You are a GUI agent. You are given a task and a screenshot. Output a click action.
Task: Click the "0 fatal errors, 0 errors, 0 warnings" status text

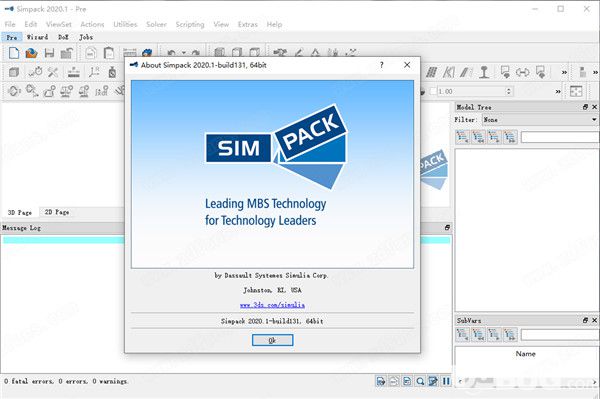pos(65,381)
